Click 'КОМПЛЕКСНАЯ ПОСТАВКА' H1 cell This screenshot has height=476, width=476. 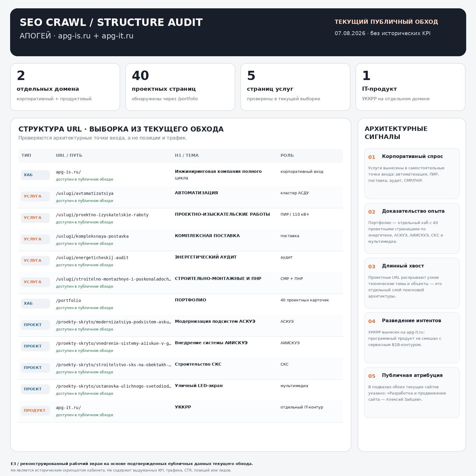point(207,236)
